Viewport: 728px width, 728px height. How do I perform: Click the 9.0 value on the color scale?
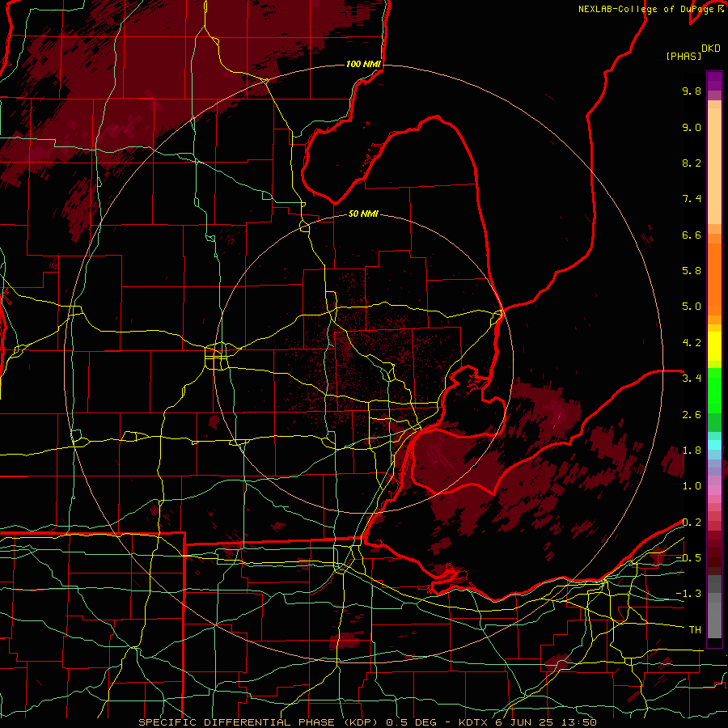[692, 127]
